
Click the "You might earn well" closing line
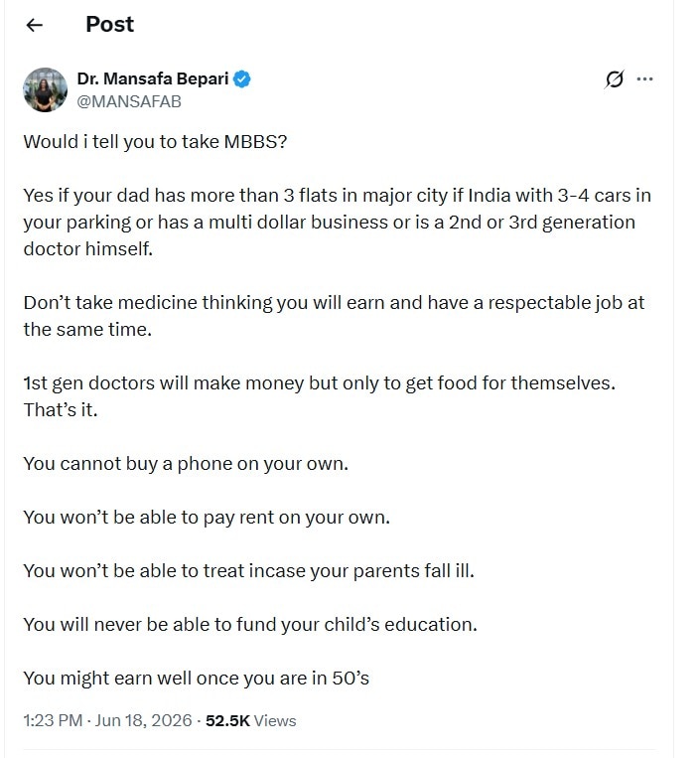[x=197, y=679]
